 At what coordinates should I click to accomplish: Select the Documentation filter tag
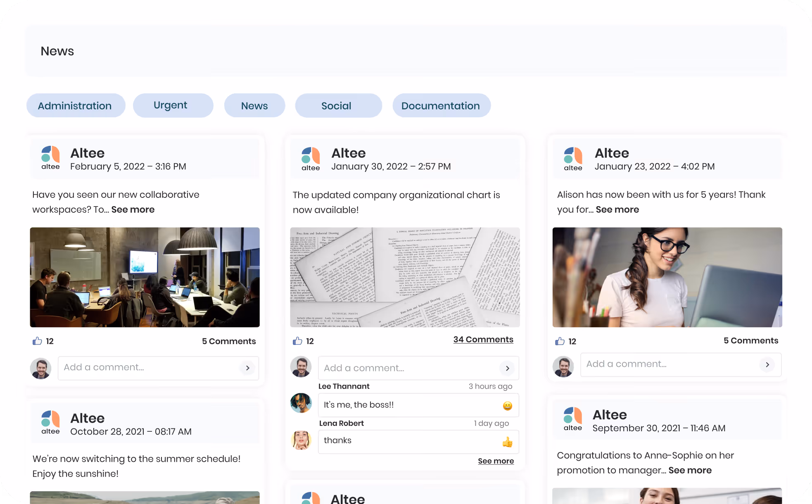pos(442,105)
